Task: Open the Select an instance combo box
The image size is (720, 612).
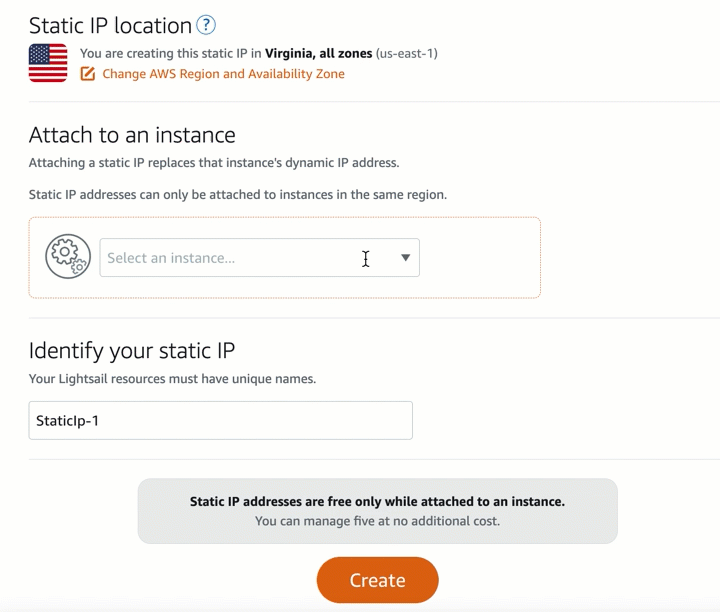Action: click(259, 258)
